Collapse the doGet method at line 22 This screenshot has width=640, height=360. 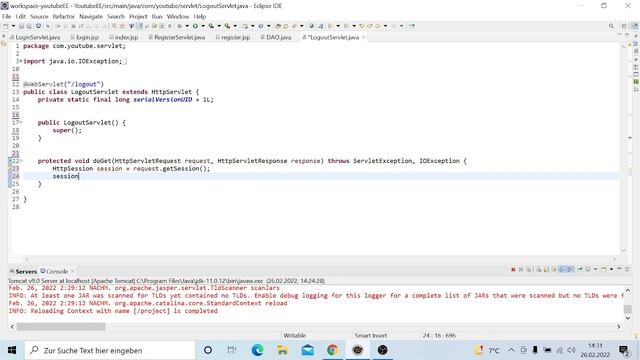(x=20, y=161)
